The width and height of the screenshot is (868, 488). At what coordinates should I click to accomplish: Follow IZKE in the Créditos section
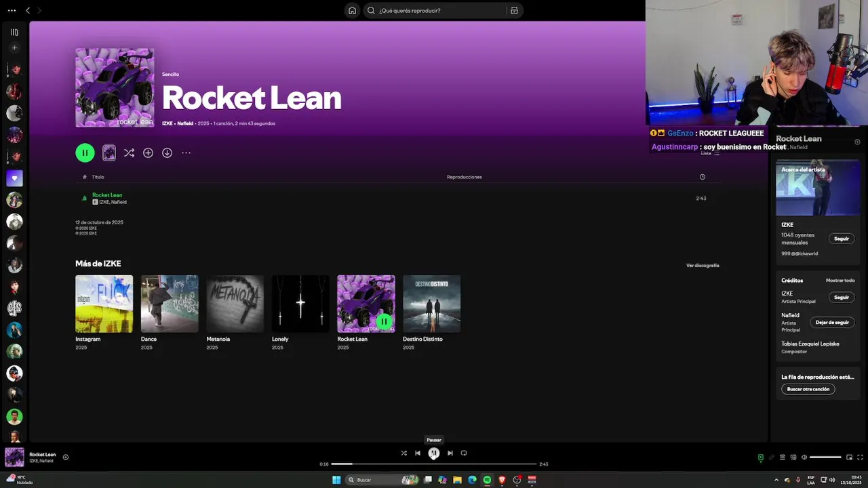[842, 297]
